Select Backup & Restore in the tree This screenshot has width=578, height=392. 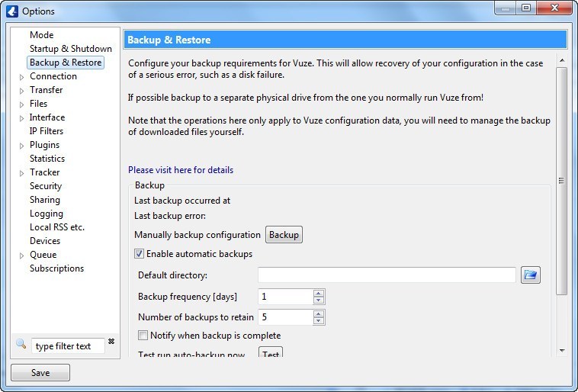point(66,63)
